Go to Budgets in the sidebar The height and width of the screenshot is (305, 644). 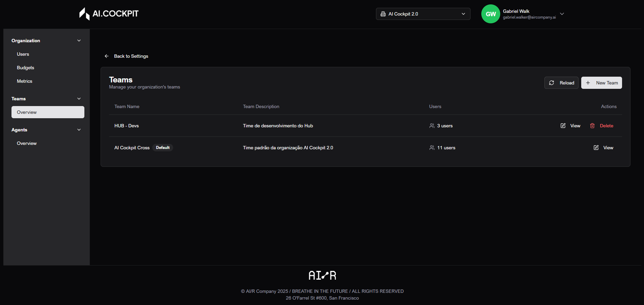click(26, 68)
